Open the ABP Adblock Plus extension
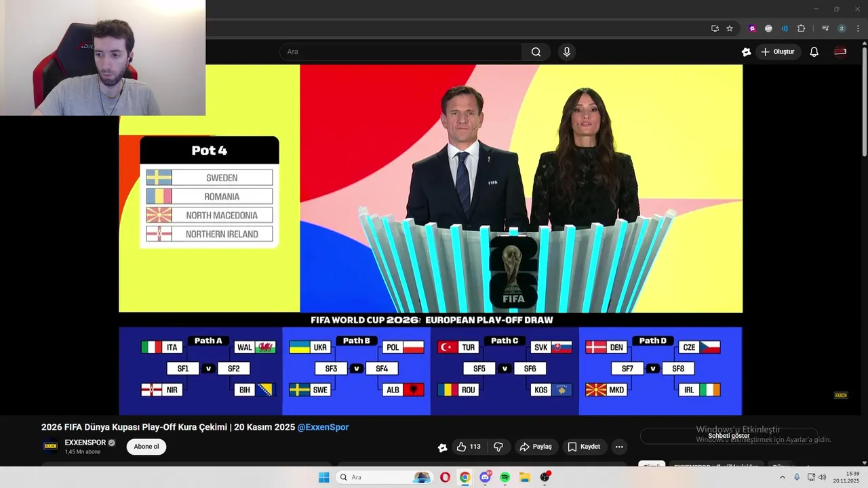 point(768,28)
